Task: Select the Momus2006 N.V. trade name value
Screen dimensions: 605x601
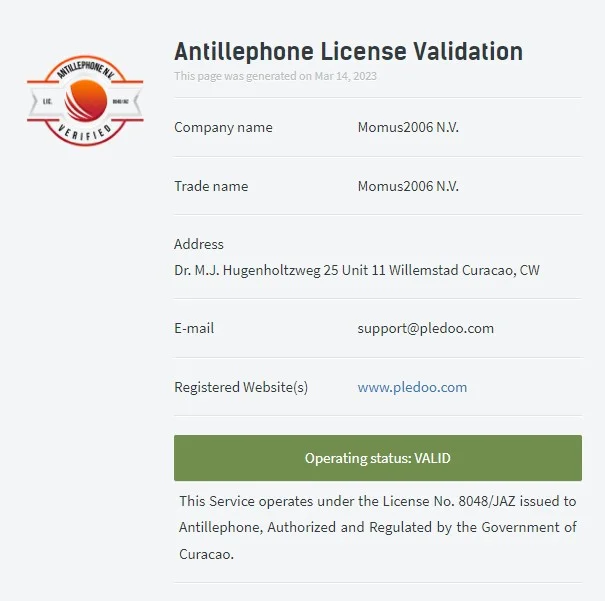Action: tap(408, 186)
